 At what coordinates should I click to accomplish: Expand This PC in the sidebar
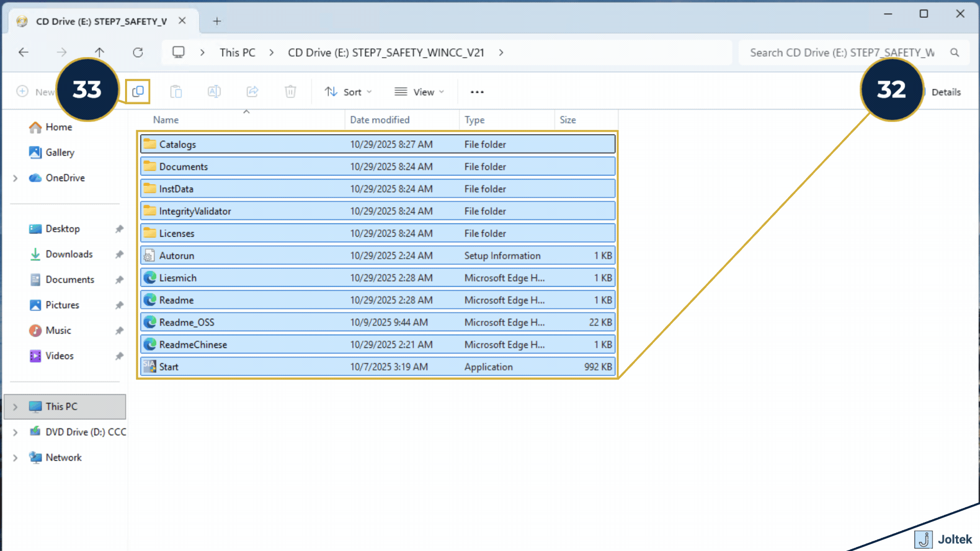click(15, 407)
